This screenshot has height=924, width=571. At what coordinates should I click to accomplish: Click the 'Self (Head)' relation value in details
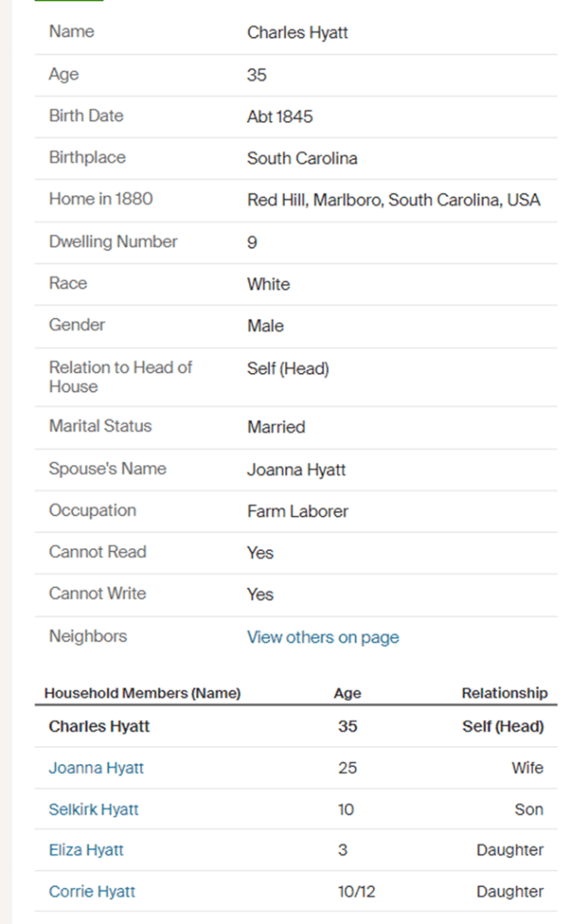[x=287, y=369]
